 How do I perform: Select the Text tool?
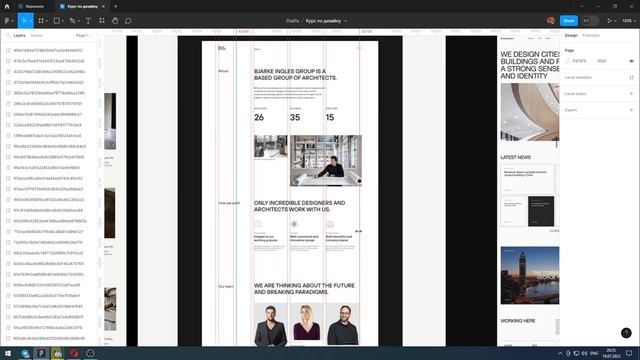click(88, 20)
